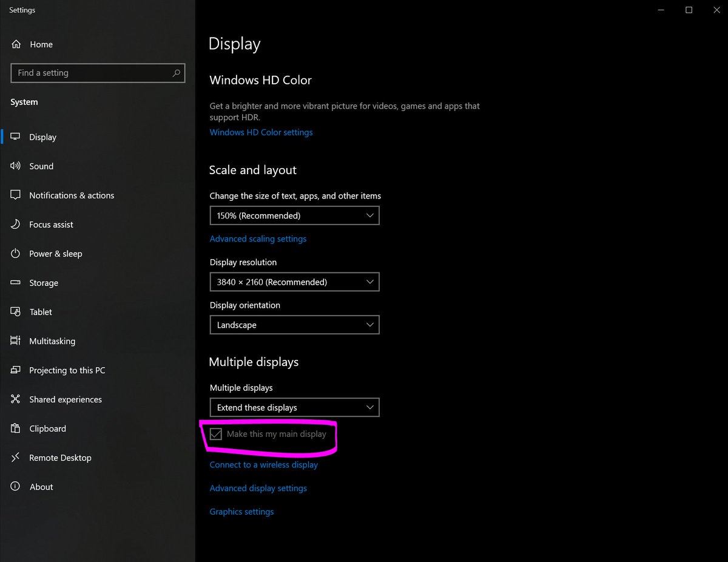The width and height of the screenshot is (728, 562).
Task: Click the Home house icon
Action: coord(16,44)
